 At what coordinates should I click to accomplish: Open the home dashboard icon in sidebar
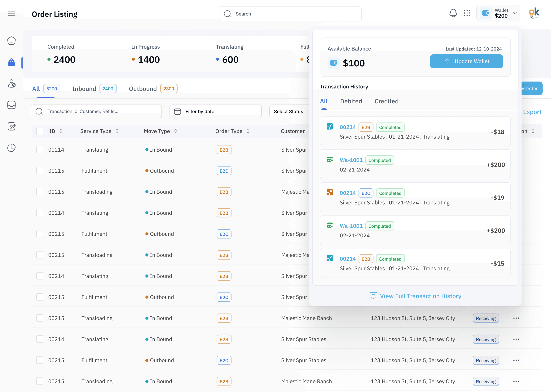(x=11, y=41)
